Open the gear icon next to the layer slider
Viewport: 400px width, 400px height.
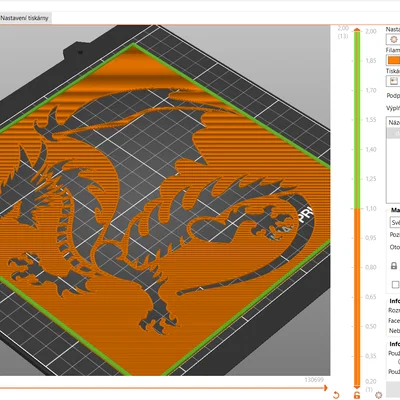point(378,395)
